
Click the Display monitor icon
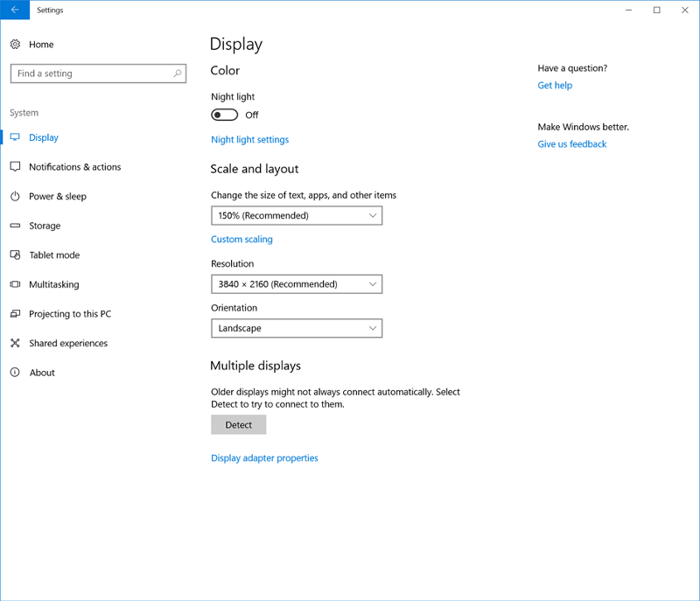tap(14, 137)
